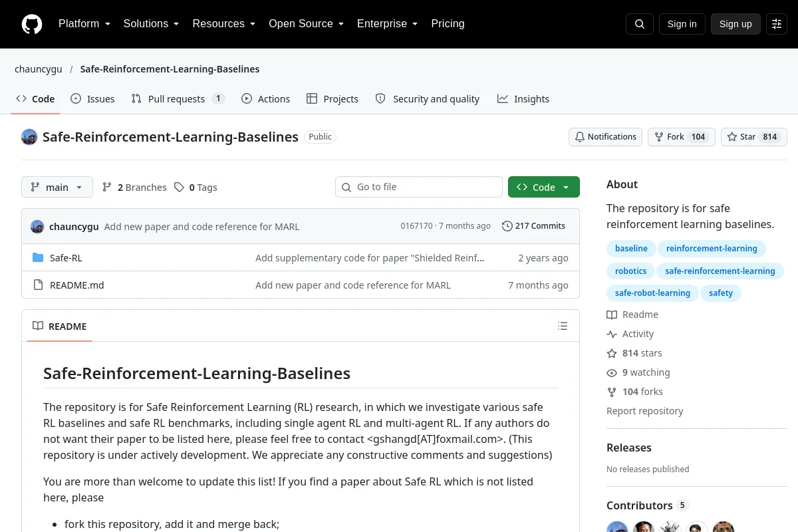Open the 2 Branches link
798x532 pixels.
pos(134,188)
